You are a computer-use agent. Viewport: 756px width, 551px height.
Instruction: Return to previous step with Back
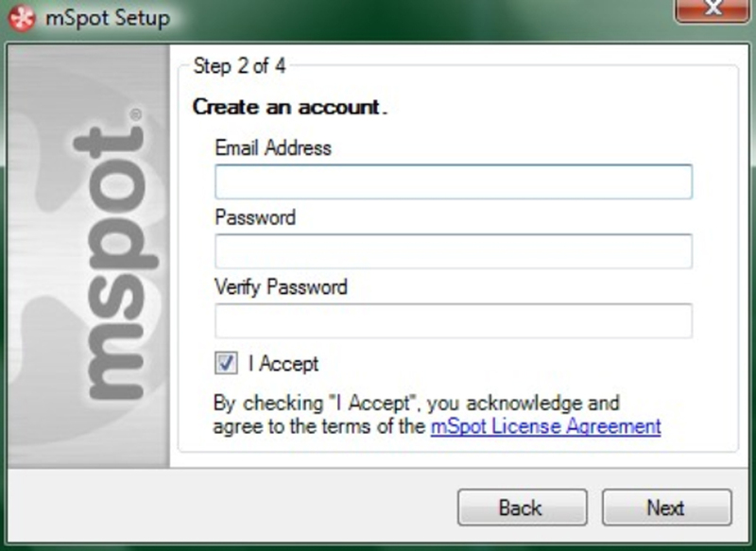[523, 508]
